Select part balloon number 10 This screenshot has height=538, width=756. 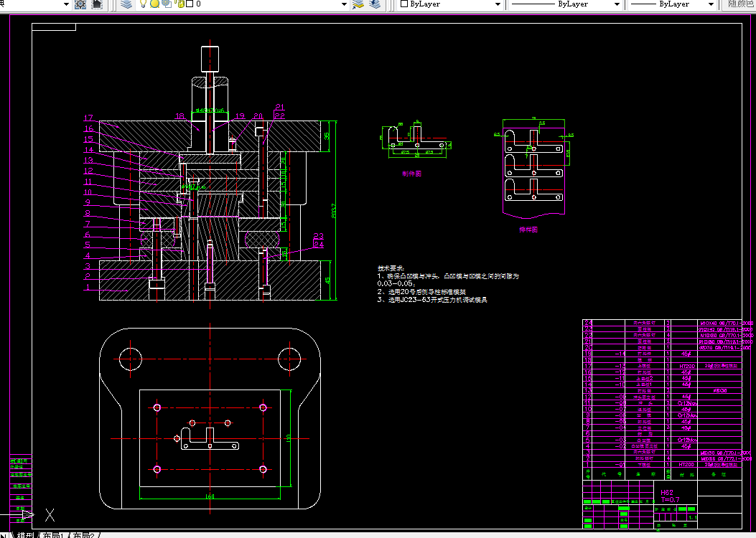[88, 192]
